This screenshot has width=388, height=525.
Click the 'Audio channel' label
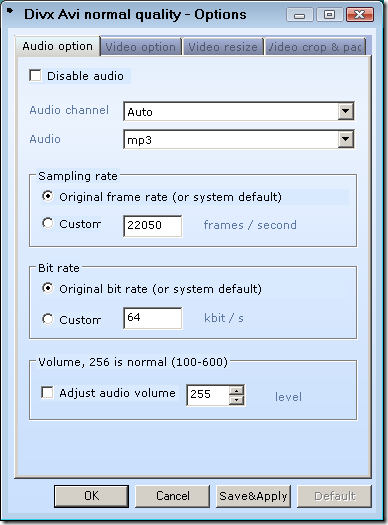(69, 110)
